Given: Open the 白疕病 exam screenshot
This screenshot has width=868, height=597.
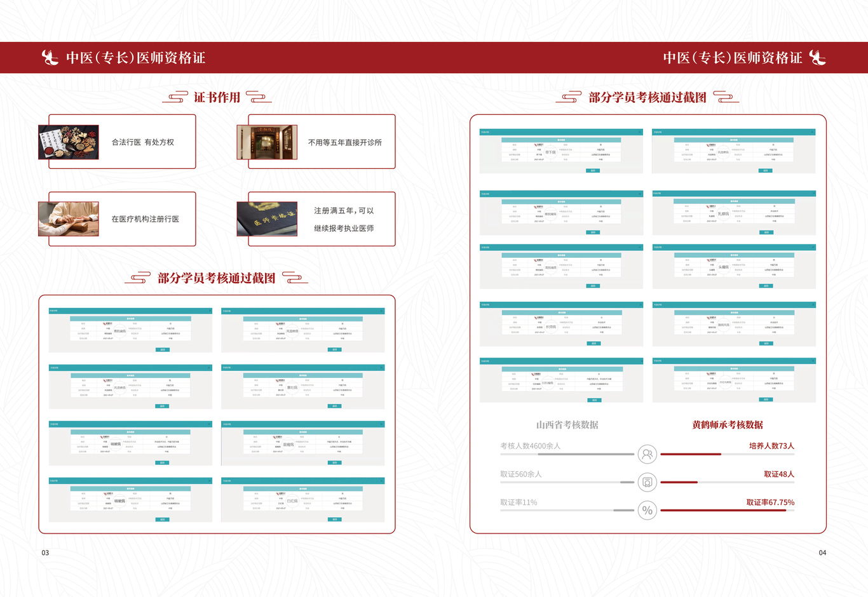Looking at the screenshot, I should pos(303,500).
